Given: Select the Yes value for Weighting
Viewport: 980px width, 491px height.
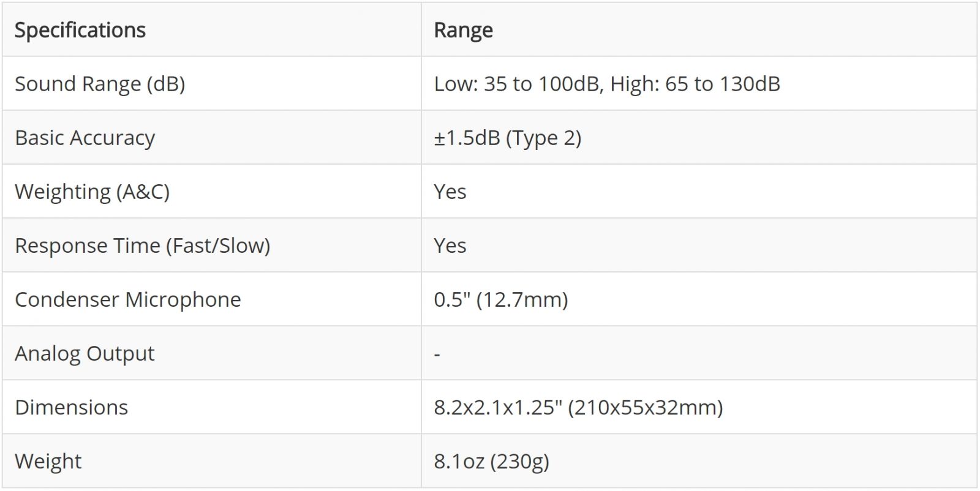Looking at the screenshot, I should pos(450,192).
